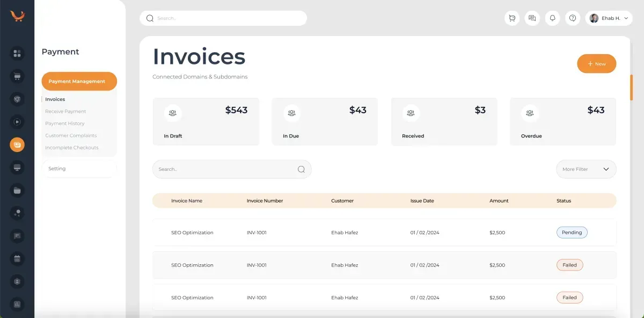Go to Payment History in side menu
This screenshot has width=644, height=318.
(65, 124)
